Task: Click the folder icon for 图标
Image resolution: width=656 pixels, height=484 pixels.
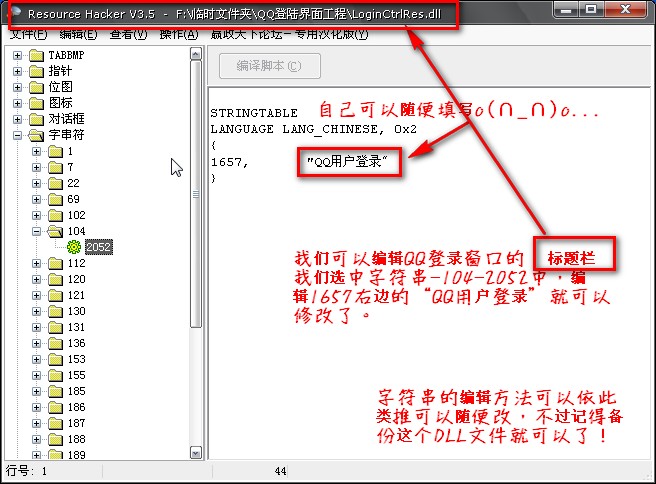Action: coord(36,103)
